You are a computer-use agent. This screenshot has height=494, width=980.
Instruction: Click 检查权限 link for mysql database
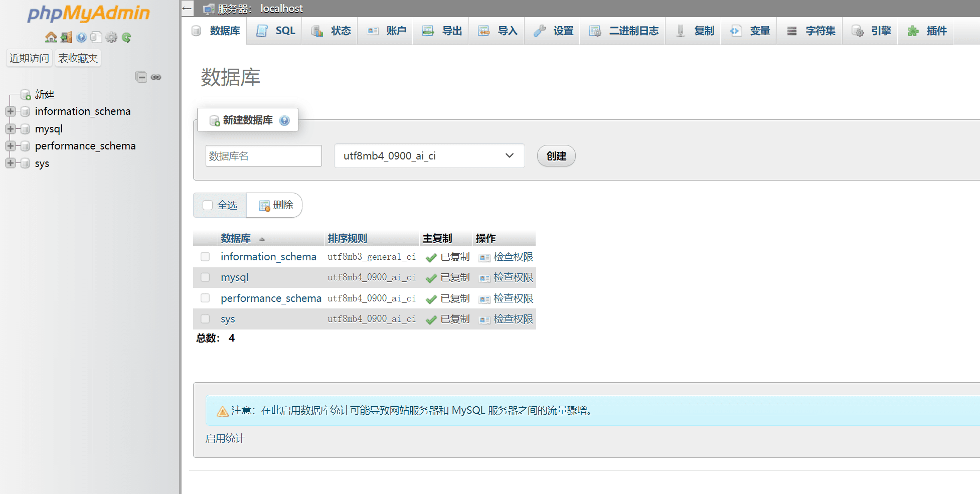[x=513, y=277]
